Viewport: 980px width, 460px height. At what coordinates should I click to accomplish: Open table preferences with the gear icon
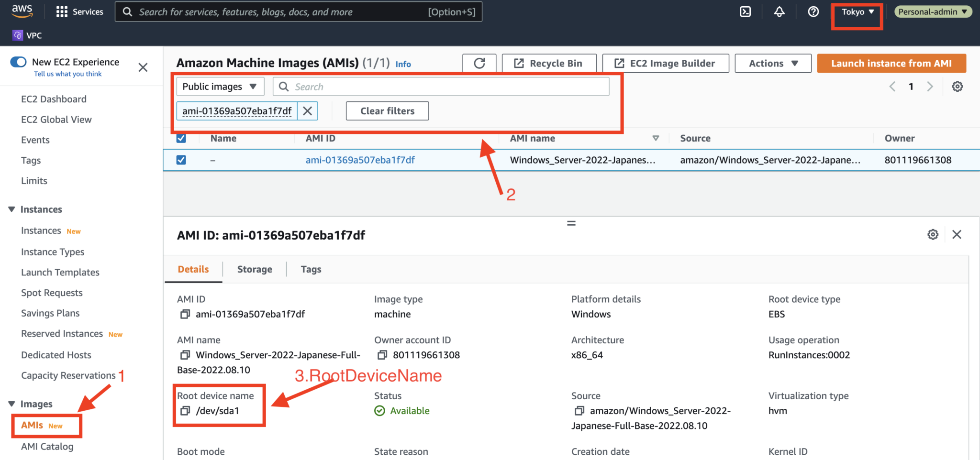[958, 86]
